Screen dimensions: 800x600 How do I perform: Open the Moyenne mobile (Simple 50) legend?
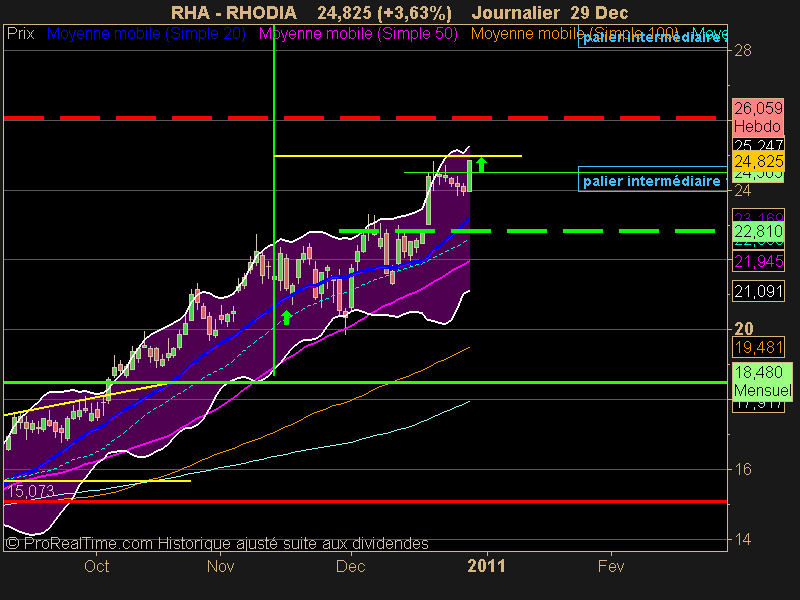pyautogui.click(x=358, y=34)
